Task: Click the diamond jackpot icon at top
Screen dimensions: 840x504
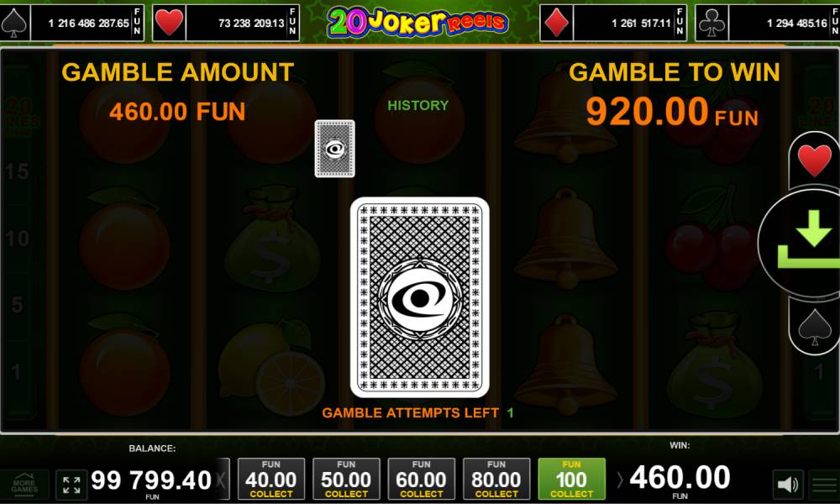Action: point(556,23)
